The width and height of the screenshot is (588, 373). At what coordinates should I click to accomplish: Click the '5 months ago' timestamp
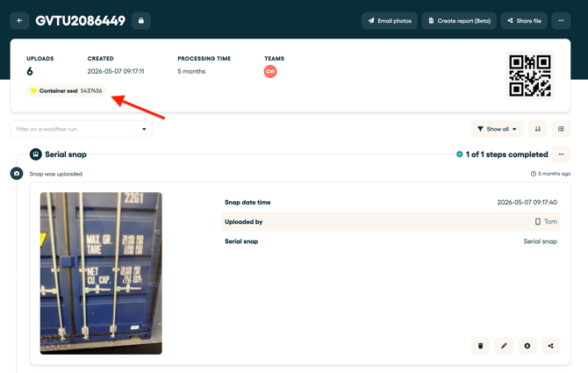pyautogui.click(x=555, y=174)
